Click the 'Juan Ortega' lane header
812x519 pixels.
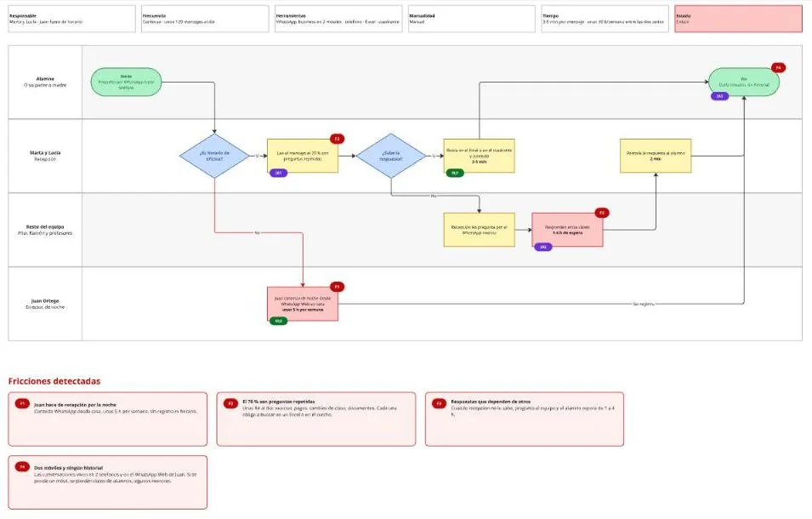coord(45,304)
